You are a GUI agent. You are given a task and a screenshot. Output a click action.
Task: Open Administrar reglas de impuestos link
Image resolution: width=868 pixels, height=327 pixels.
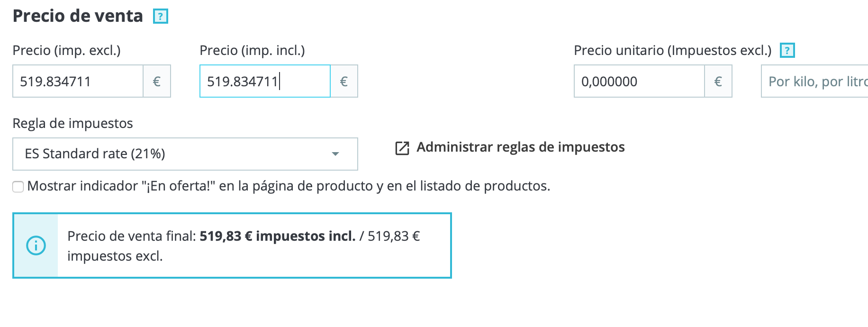click(x=520, y=147)
